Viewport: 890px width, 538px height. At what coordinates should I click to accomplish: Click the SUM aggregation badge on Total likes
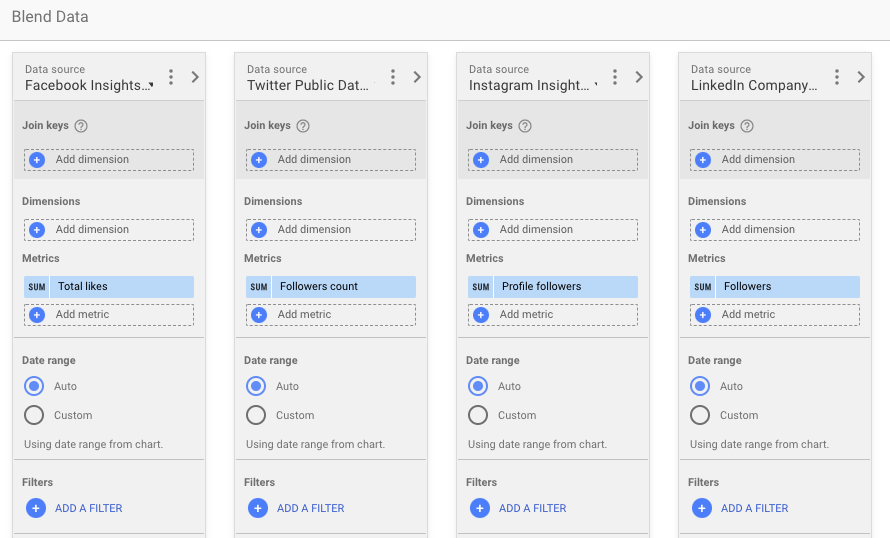[37, 287]
